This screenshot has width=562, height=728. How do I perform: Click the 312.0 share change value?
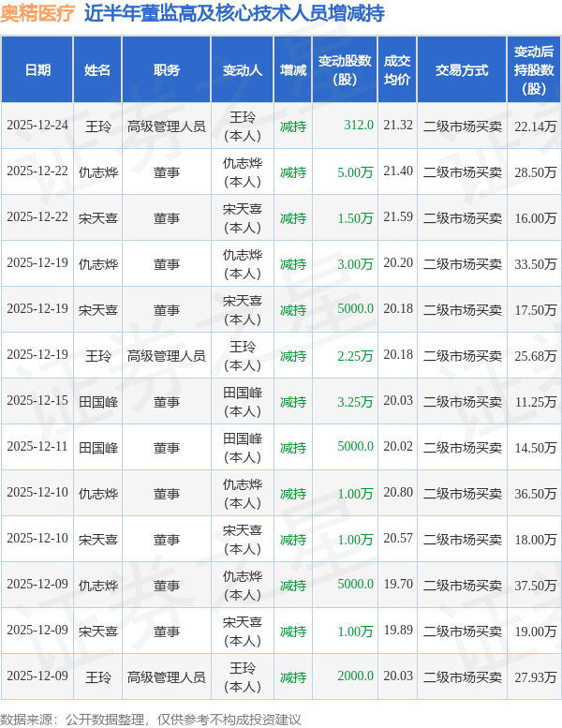359,126
